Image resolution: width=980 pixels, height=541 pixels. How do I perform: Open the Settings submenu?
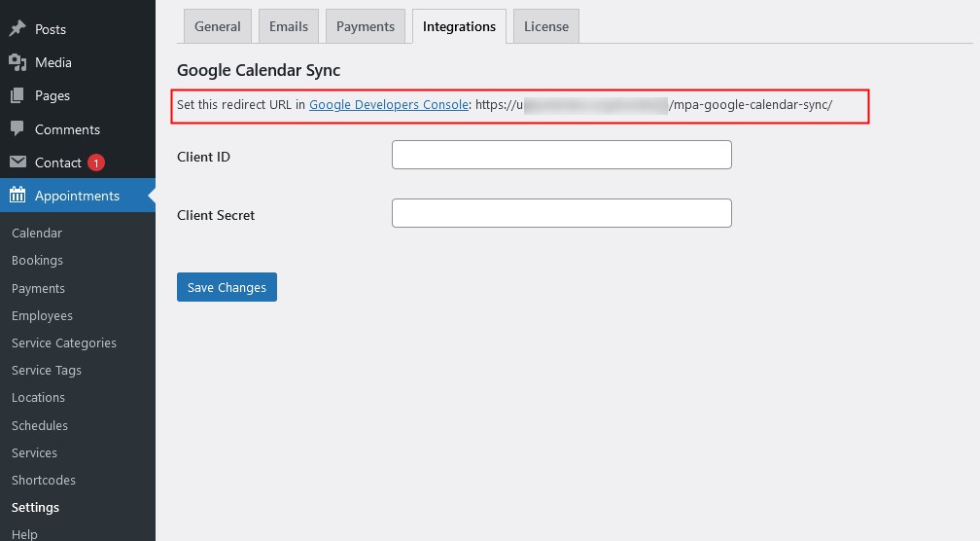35,507
